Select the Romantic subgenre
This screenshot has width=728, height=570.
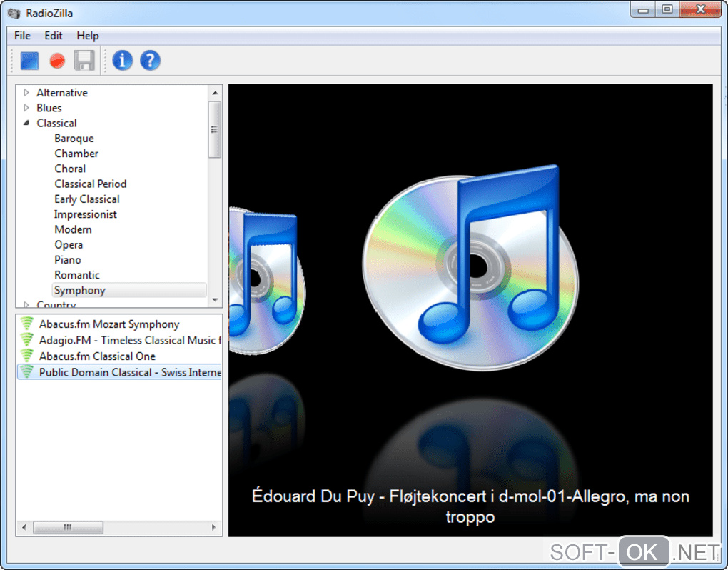point(77,275)
